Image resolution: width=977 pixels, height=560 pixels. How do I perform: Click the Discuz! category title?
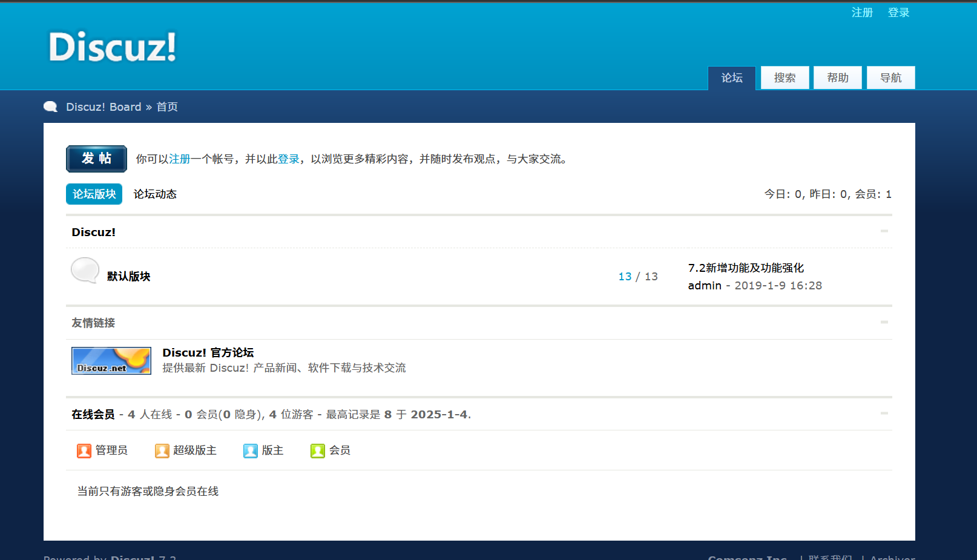94,232
